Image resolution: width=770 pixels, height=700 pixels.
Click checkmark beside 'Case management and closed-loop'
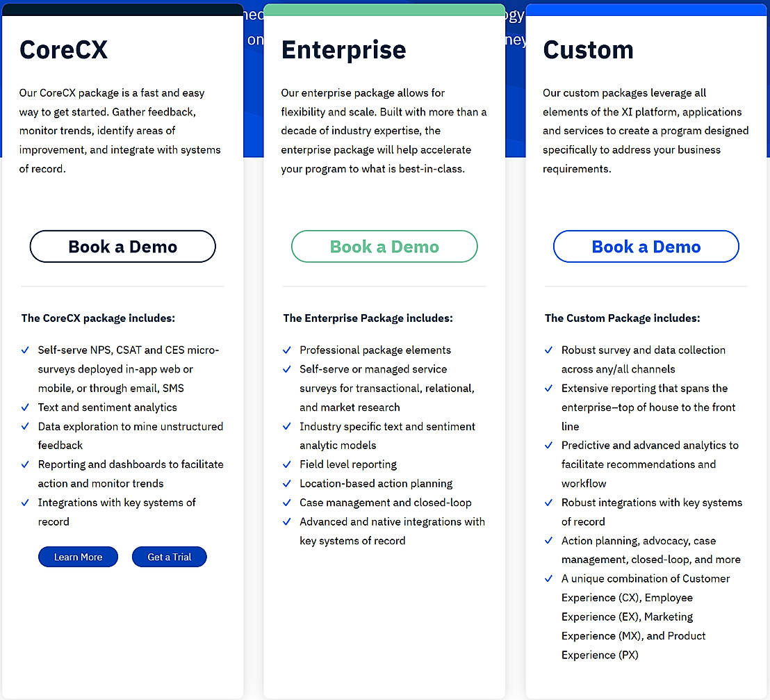(287, 503)
